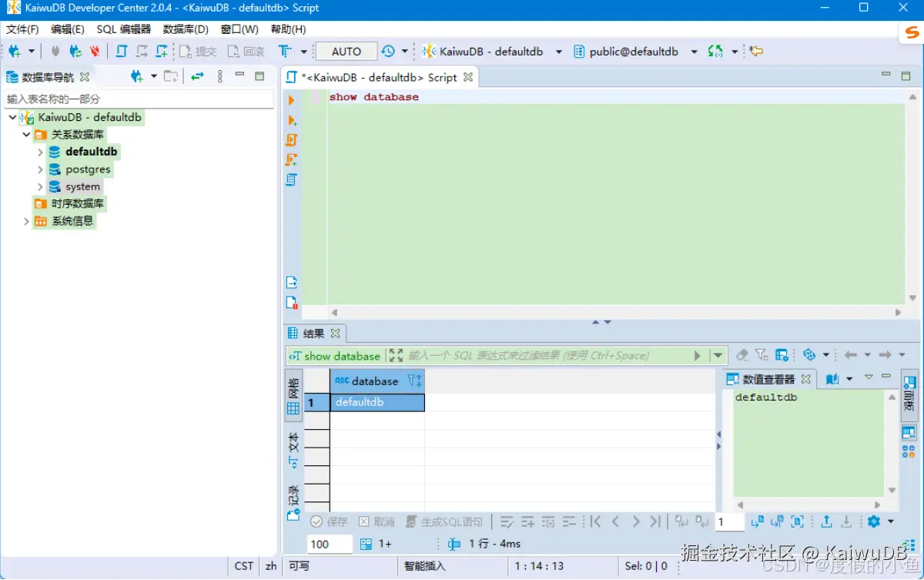The height and width of the screenshot is (580, 924).
Task: Click the eraser icon to clear results filter
Action: [x=742, y=355]
